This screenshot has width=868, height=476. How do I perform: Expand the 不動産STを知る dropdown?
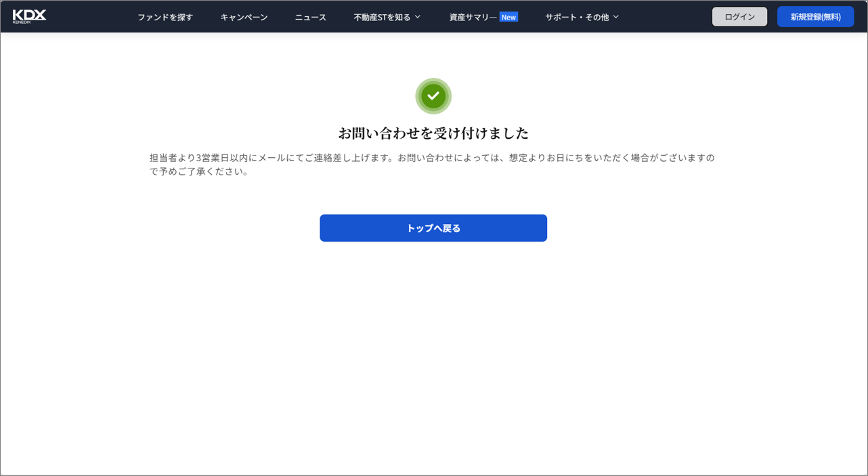(387, 17)
